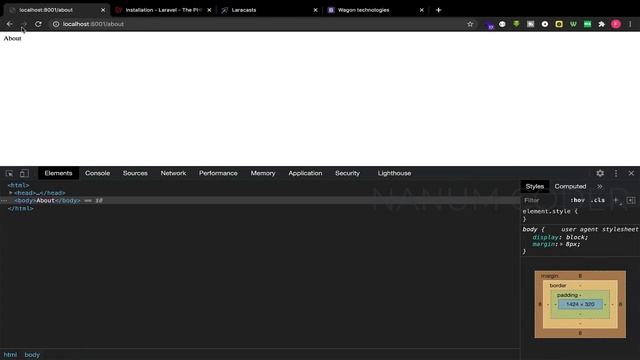Close the Laracasts tab
The width and height of the screenshot is (640, 360).
(x=315, y=10)
